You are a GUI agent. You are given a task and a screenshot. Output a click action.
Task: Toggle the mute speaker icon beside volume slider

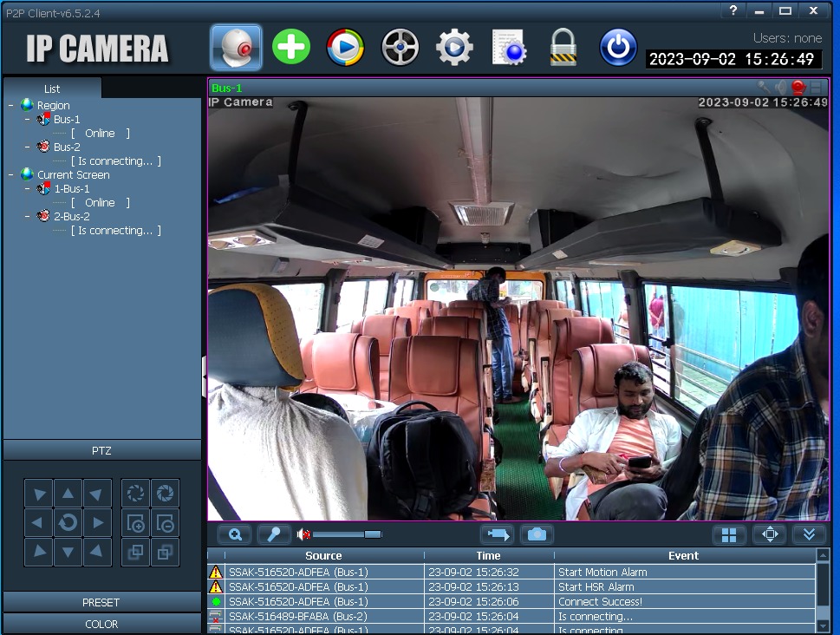tap(303, 534)
